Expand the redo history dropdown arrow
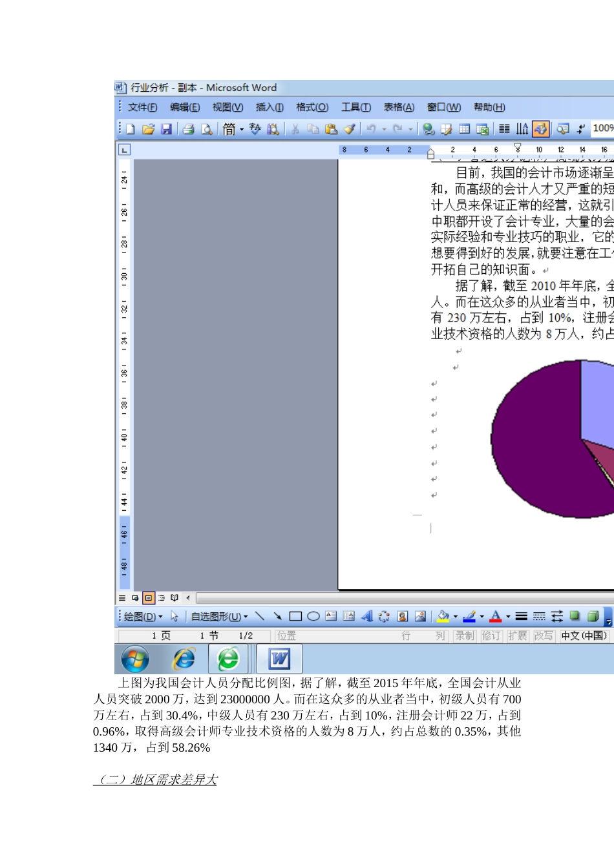The width and height of the screenshot is (614, 868). (x=410, y=129)
